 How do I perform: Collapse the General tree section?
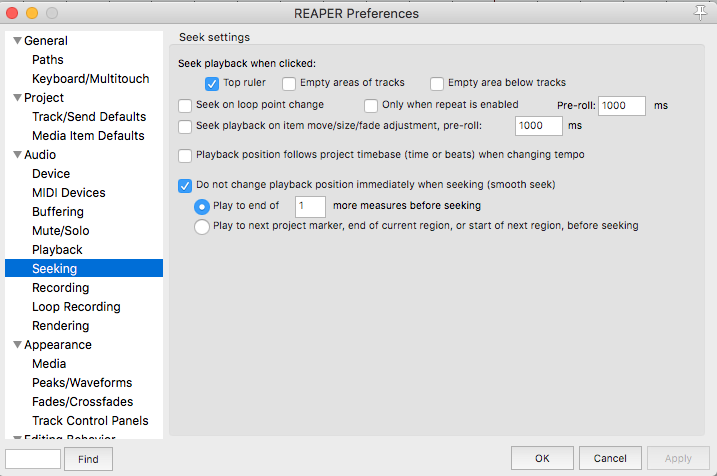pyautogui.click(x=15, y=41)
